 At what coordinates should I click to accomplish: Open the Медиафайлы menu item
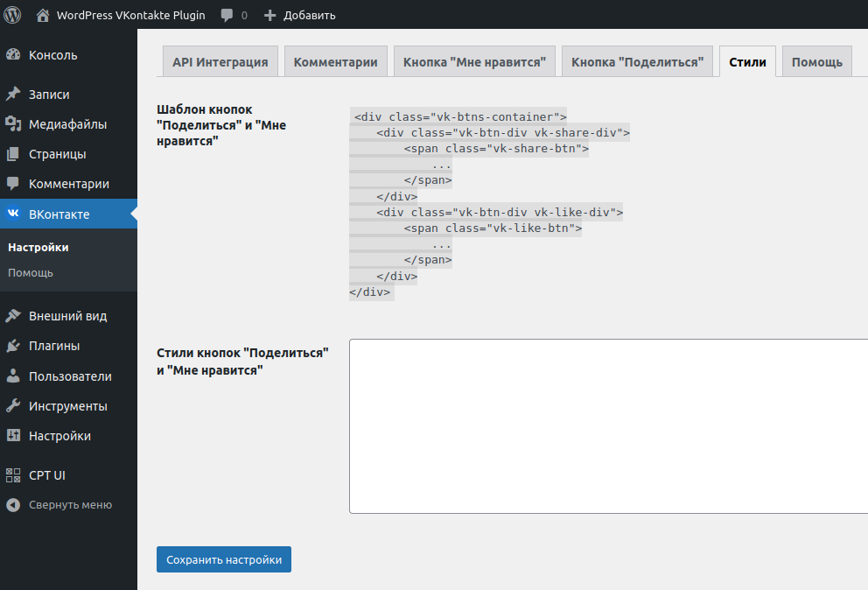(x=68, y=124)
